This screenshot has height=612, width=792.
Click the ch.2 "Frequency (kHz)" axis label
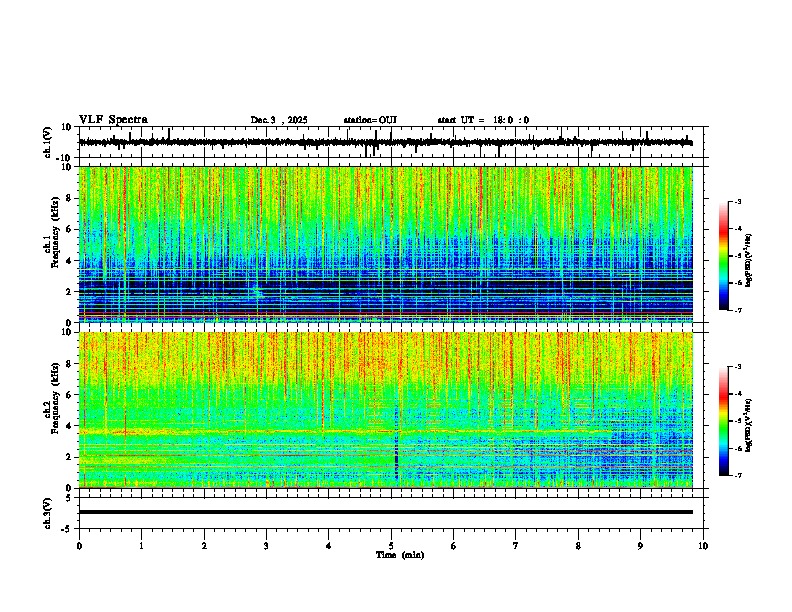pyautogui.click(x=55, y=398)
